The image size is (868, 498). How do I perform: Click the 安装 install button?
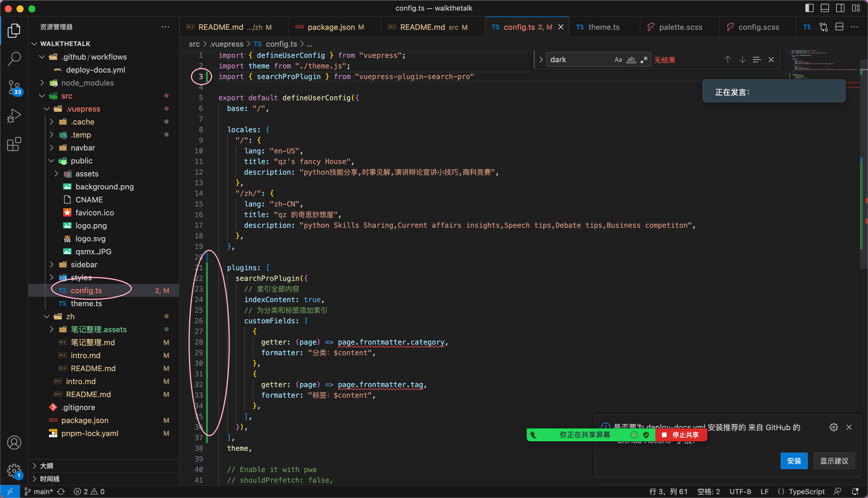pyautogui.click(x=794, y=461)
